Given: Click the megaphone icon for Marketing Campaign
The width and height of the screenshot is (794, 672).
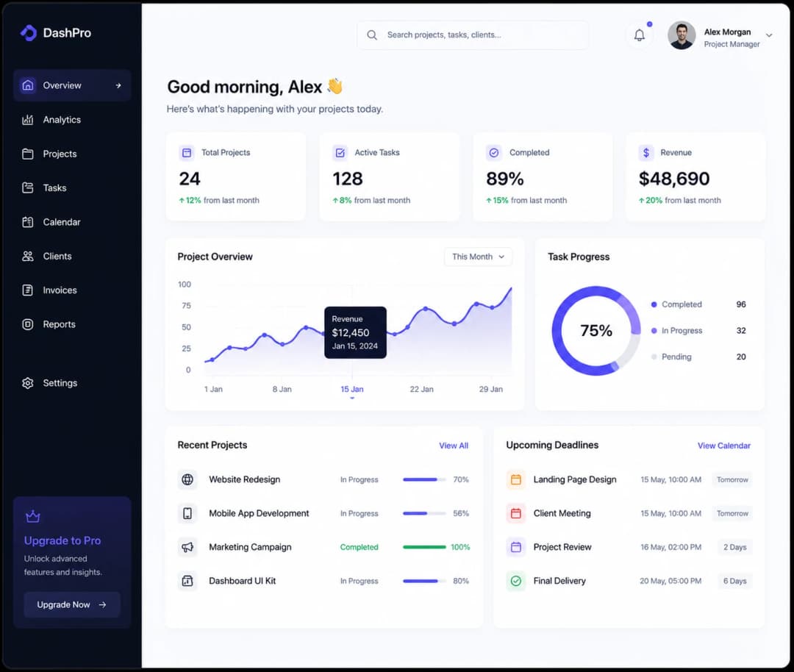Looking at the screenshot, I should coord(187,547).
